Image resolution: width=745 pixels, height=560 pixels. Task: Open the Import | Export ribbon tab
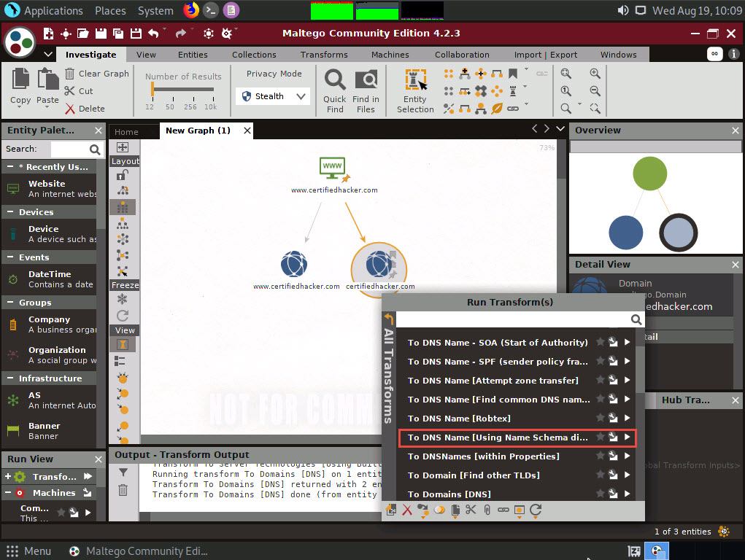pos(546,55)
